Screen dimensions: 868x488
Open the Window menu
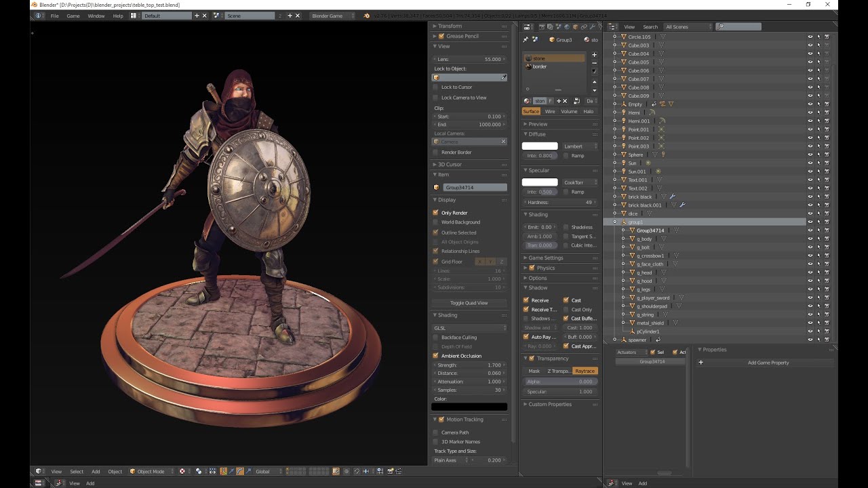point(96,16)
